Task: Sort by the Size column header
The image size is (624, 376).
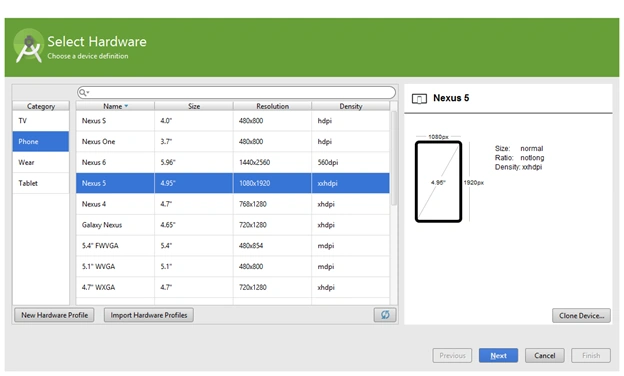Action: (194, 106)
